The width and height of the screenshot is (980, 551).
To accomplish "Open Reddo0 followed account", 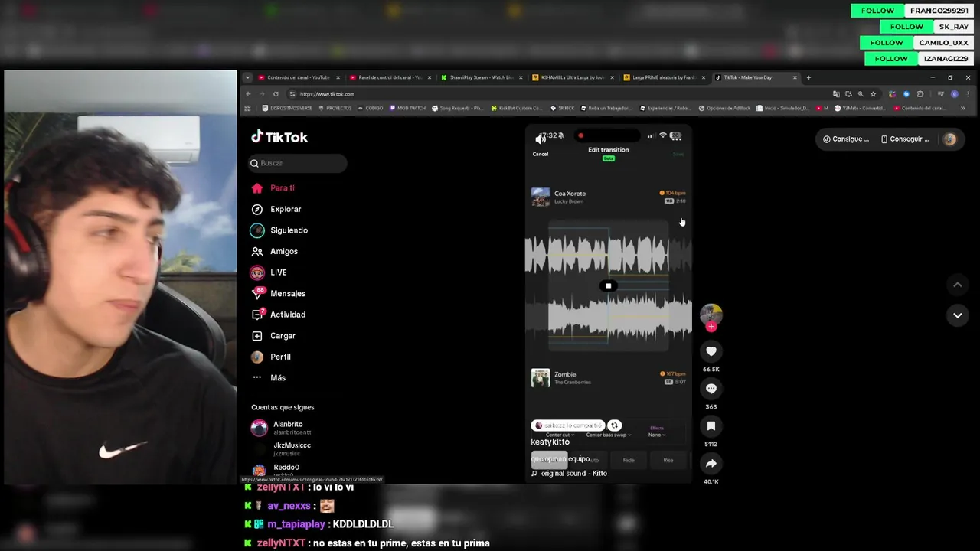I will 276,470.
